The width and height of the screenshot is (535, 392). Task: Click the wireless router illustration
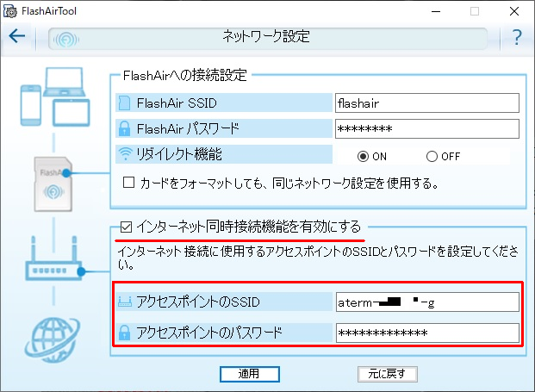55,259
